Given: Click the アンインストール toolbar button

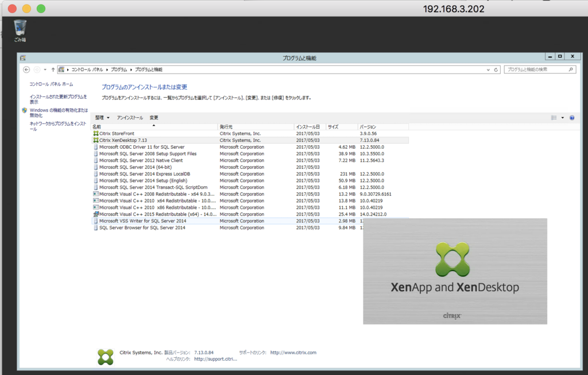Looking at the screenshot, I should [x=130, y=118].
